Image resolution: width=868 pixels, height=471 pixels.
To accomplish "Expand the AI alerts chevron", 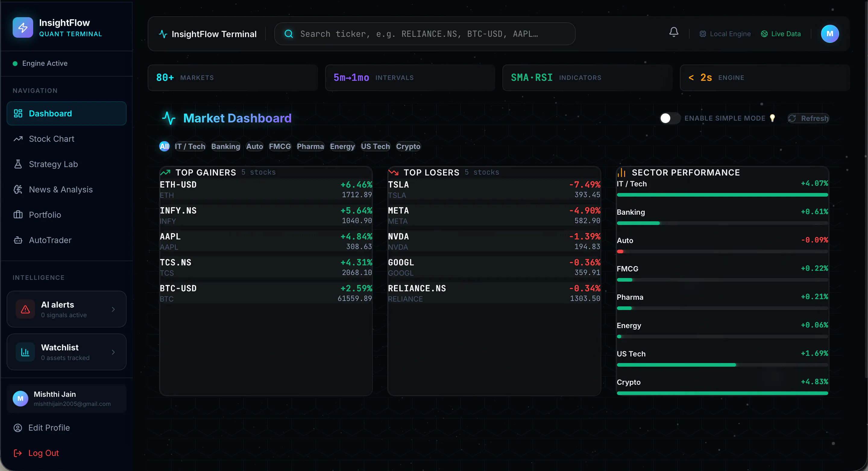I will tap(113, 309).
